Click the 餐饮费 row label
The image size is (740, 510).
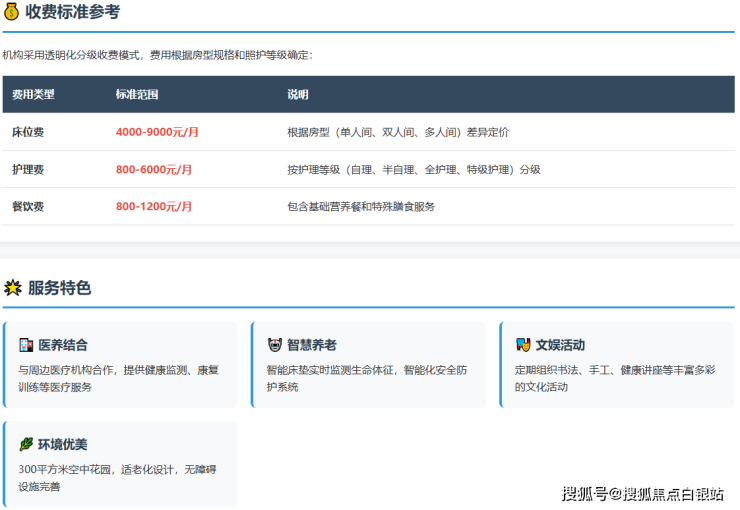point(28,207)
